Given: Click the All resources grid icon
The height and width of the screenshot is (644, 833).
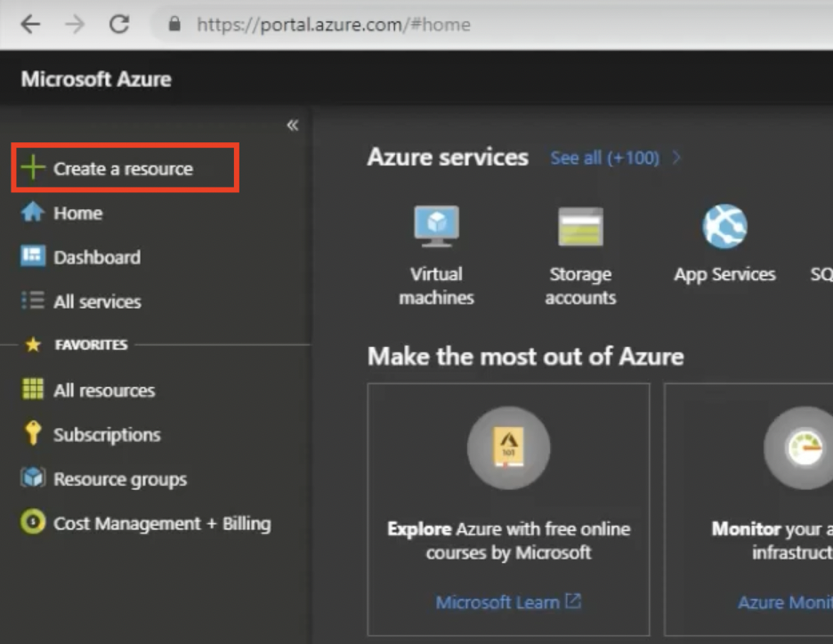Looking at the screenshot, I should tap(33, 390).
